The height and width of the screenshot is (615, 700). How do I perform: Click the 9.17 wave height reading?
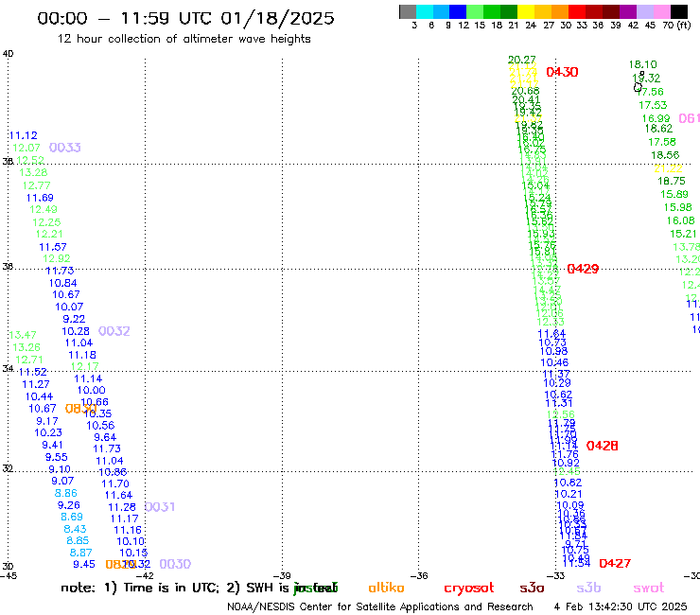click(x=47, y=421)
